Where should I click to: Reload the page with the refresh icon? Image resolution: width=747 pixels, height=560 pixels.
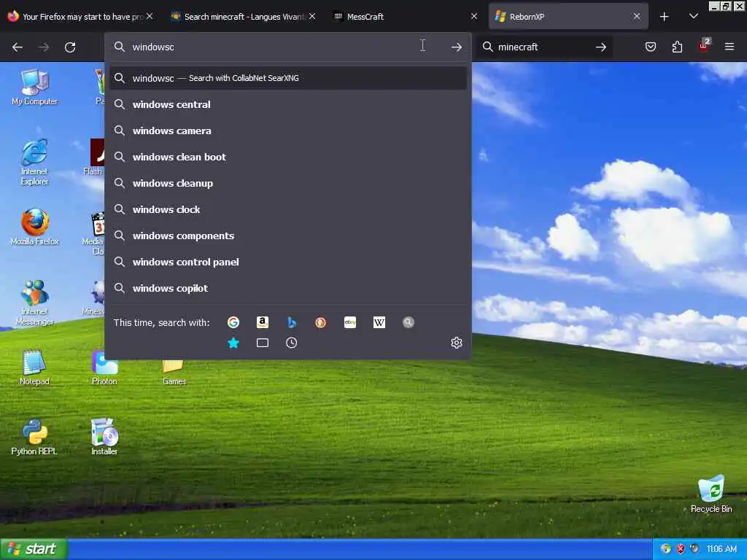[x=70, y=47]
